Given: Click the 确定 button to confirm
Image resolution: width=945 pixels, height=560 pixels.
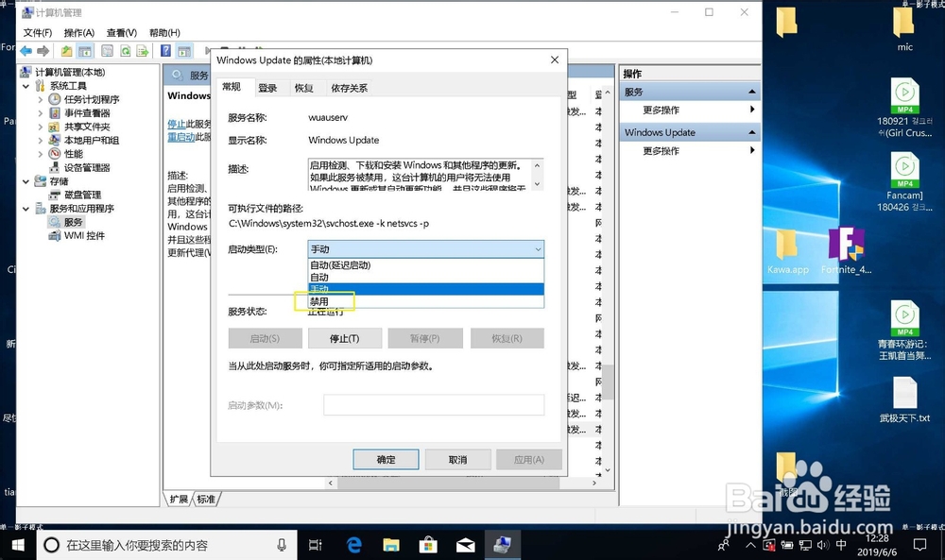Looking at the screenshot, I should [x=385, y=459].
